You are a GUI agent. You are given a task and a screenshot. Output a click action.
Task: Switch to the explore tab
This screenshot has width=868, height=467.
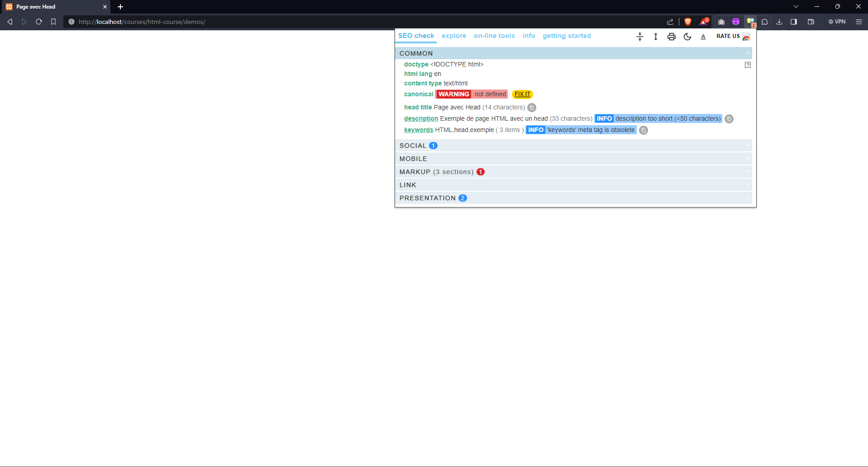coord(453,36)
